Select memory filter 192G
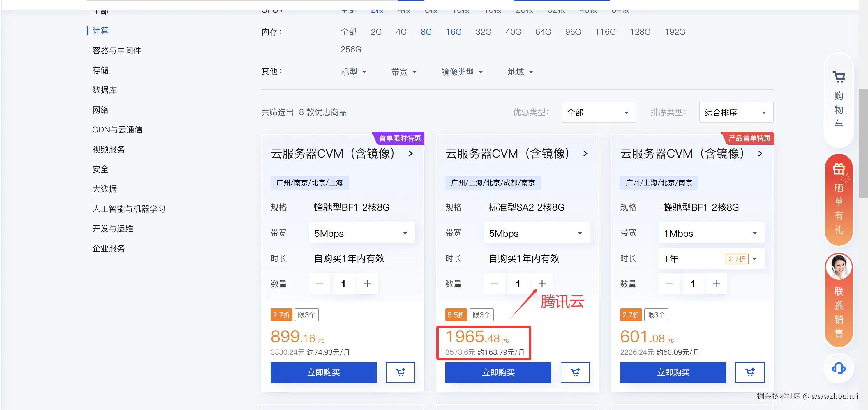Screen dimensions: 868x410 [675, 32]
